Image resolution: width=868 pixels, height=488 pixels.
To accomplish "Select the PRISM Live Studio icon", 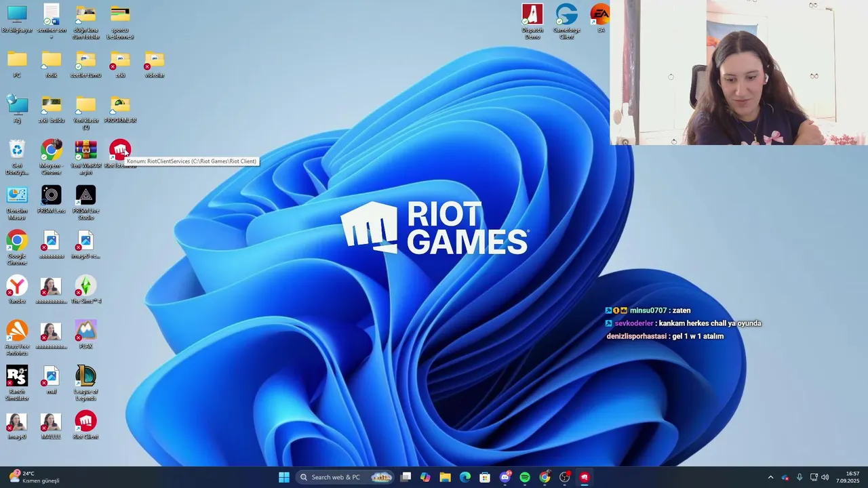I will (85, 203).
